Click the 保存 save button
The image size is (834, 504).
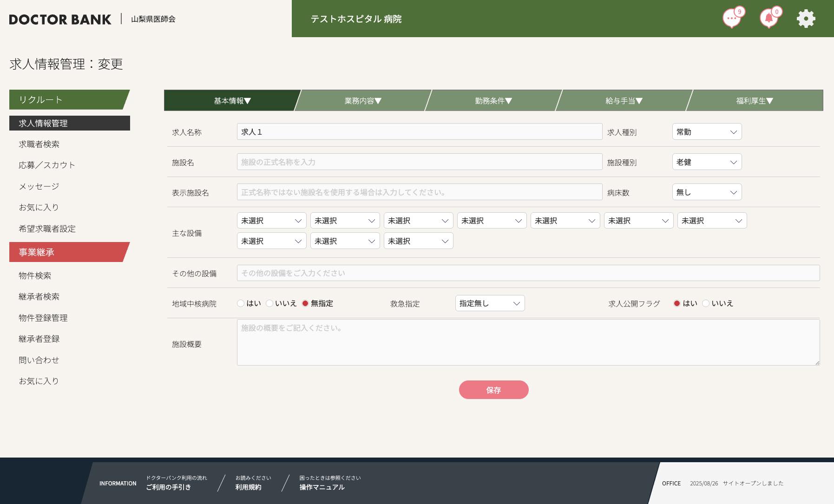click(493, 390)
